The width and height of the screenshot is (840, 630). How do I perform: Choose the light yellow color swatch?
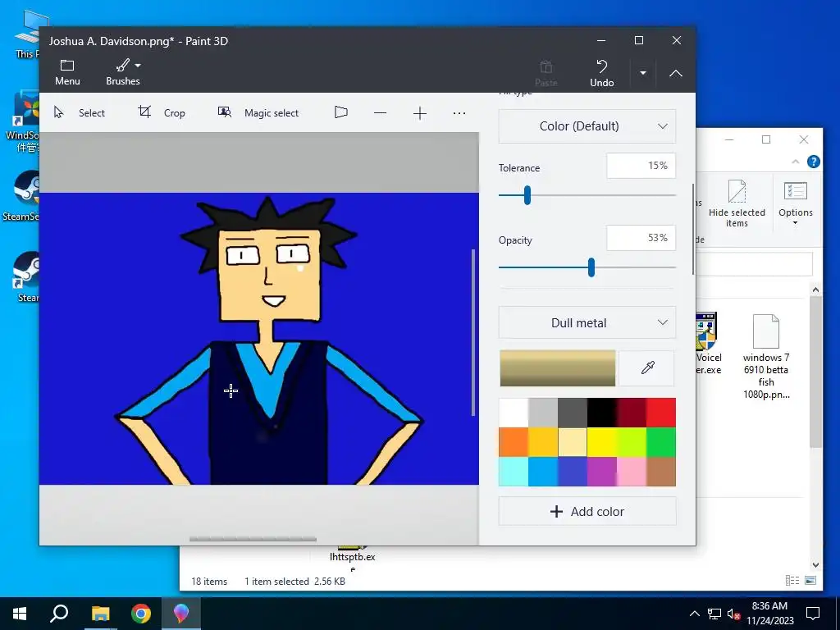[x=572, y=442]
